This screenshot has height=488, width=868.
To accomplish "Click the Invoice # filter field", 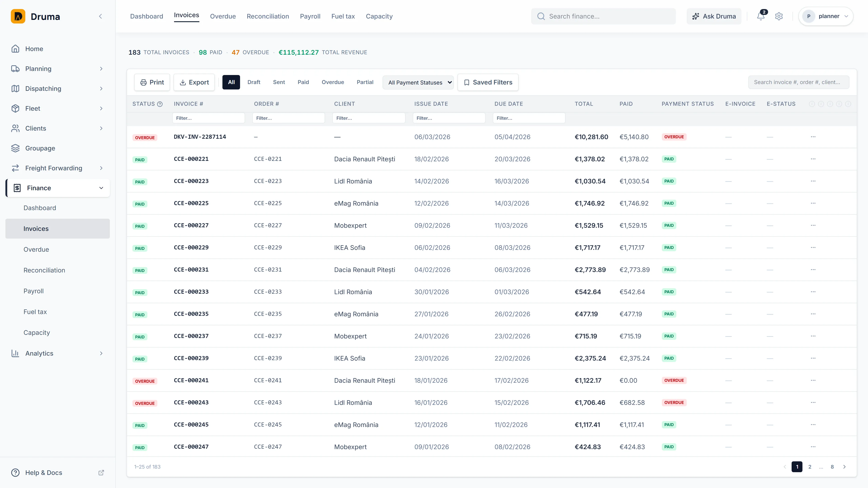I will click(208, 118).
